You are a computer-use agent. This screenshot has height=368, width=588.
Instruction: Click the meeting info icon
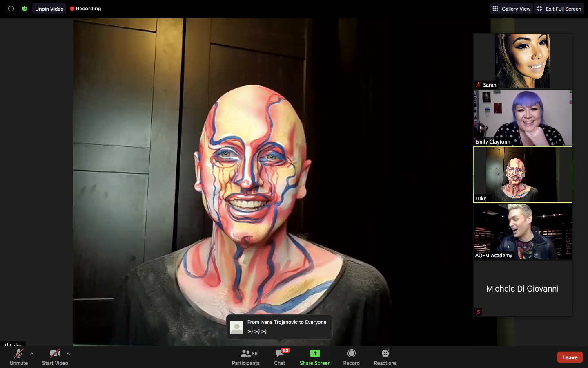click(x=11, y=9)
